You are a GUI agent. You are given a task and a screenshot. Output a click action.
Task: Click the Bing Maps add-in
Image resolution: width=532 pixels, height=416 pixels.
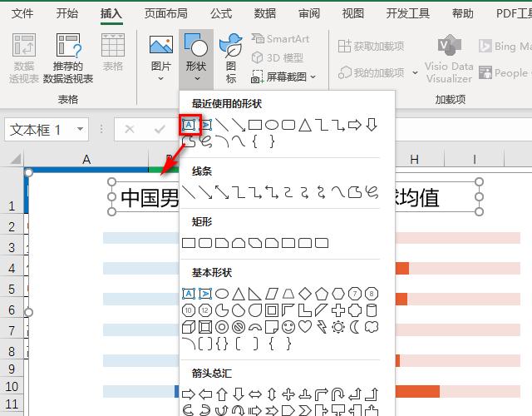[505, 46]
